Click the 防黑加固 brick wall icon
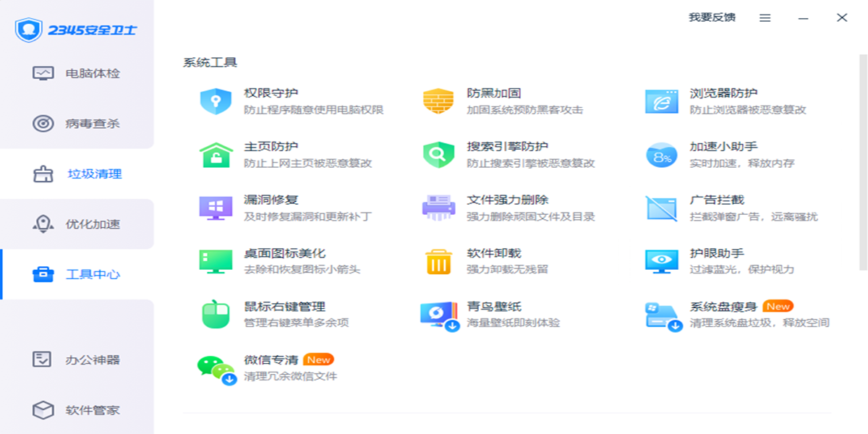This screenshot has height=434, width=868. point(438,101)
